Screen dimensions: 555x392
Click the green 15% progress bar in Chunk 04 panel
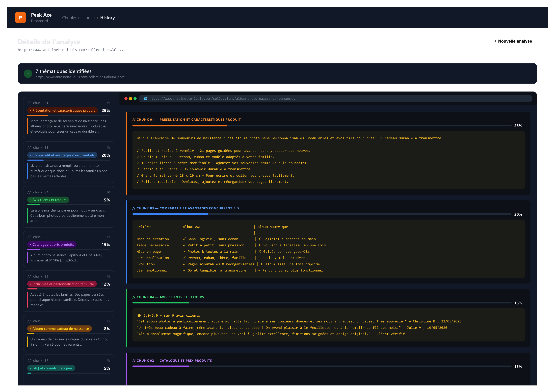pyautogui.click(x=322, y=303)
